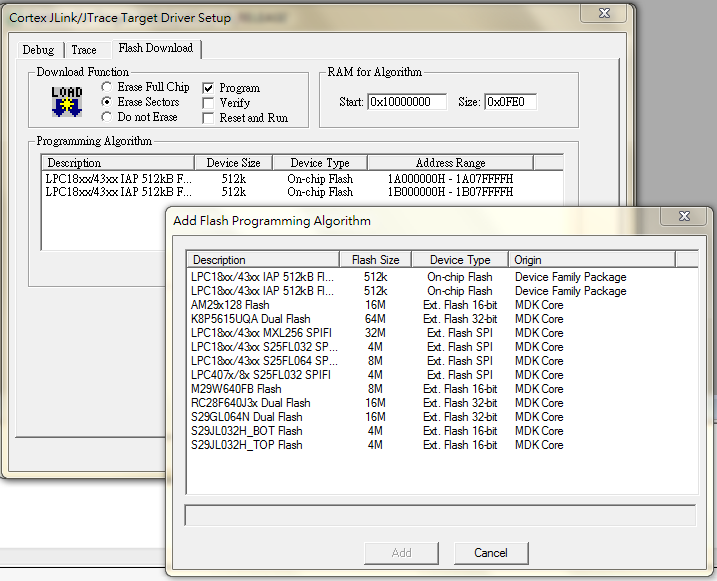Select algorithm with range 1B000000H - 1B07FFFFH
Screen dimensions: 717x581
302,192
